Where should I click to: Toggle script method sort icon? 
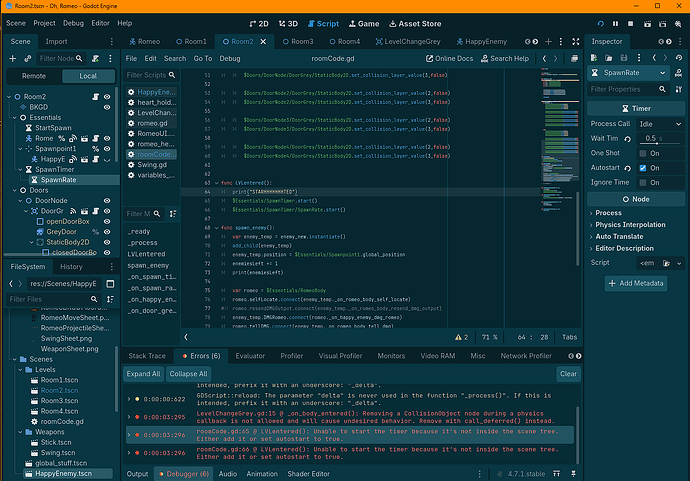tap(173, 214)
